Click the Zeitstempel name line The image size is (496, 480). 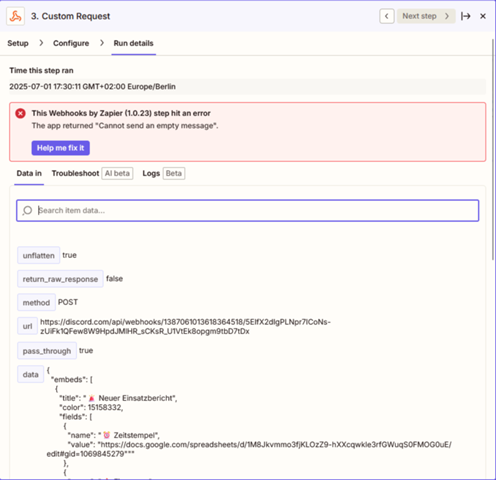[x=113, y=435]
